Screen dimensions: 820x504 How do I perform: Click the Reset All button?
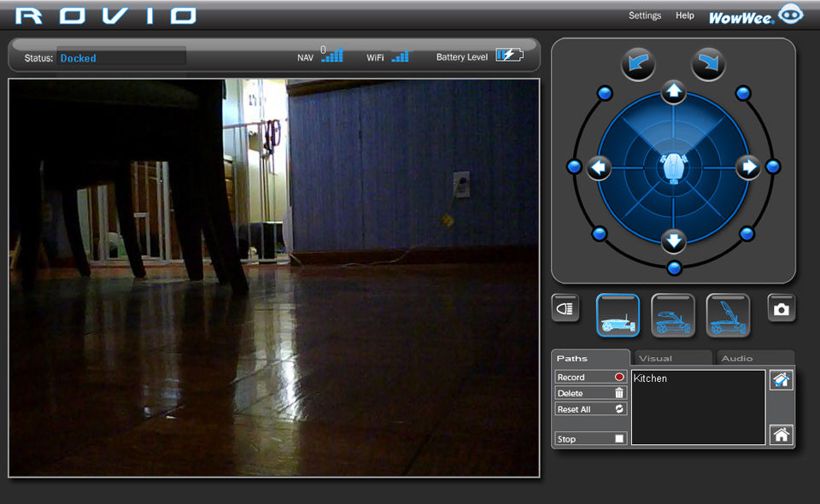(x=590, y=409)
